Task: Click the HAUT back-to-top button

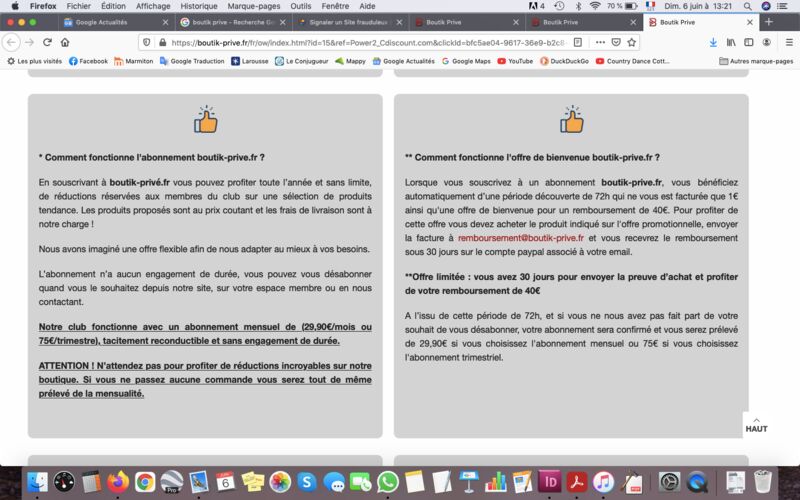Action: pos(756,425)
